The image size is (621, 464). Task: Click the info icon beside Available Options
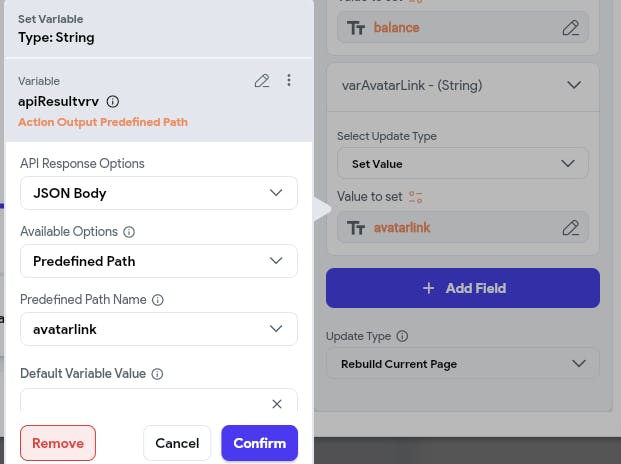(x=129, y=232)
